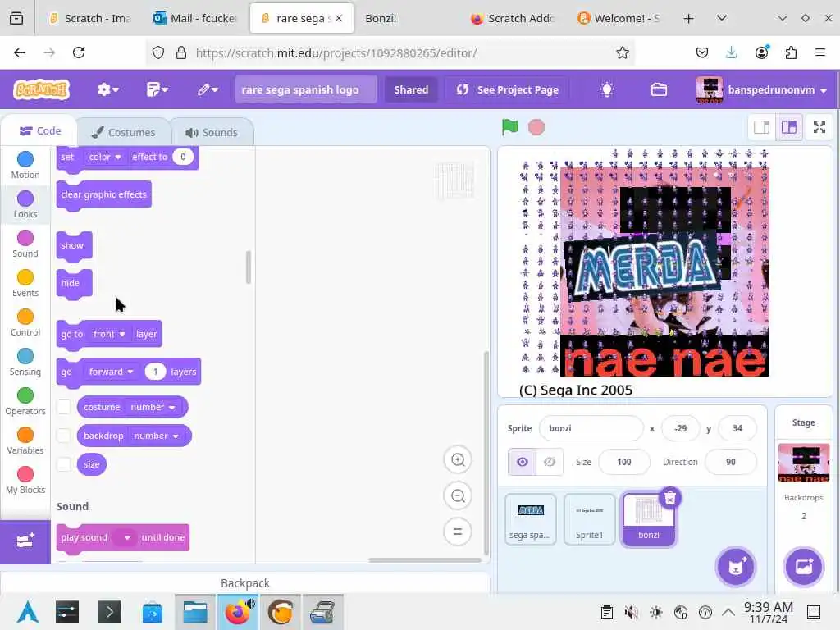This screenshot has height=630, width=840.
Task: Switch to large stage layout
Action: (x=789, y=127)
